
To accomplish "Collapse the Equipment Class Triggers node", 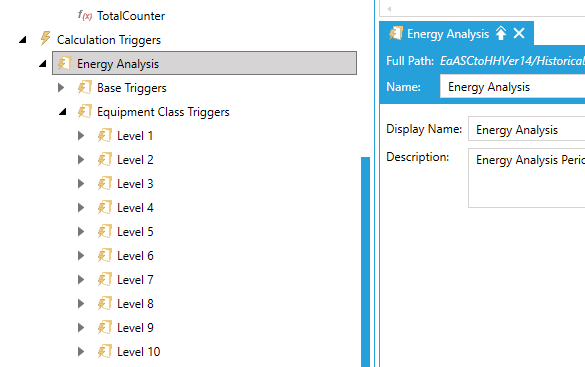I will pos(63,112).
